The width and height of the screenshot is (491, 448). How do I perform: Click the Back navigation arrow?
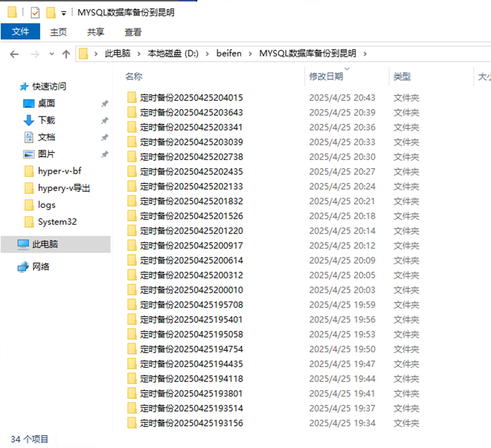14,54
